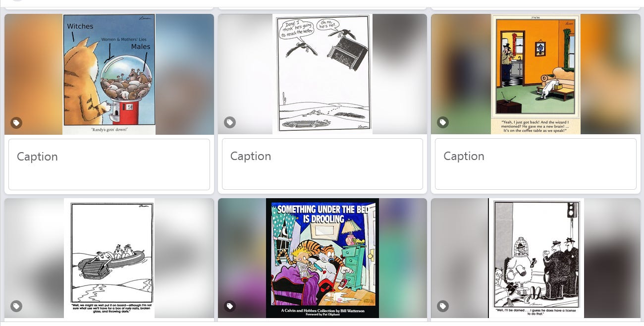This screenshot has width=644, height=326.
Task: Click the tag icon on the Calvin and Hobbes cover
Action: [x=230, y=306]
